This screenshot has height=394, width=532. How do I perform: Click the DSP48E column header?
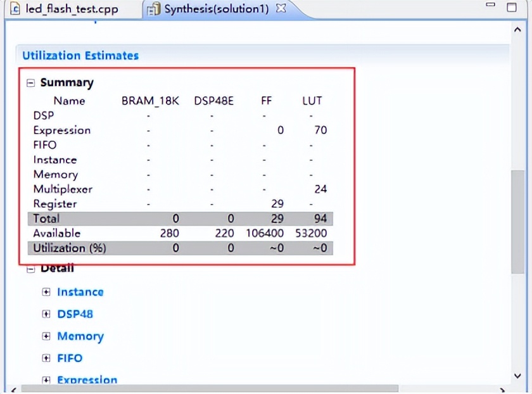[214, 101]
